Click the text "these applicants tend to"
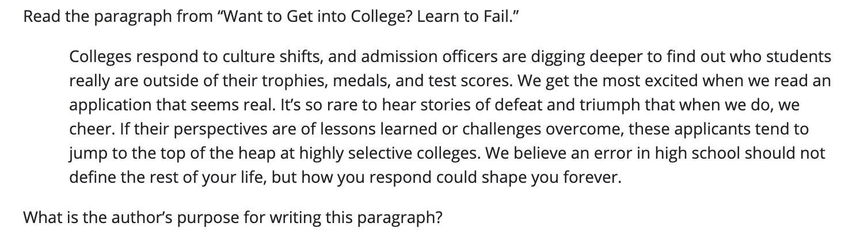Screen dimensions: 868x238 click(718, 129)
